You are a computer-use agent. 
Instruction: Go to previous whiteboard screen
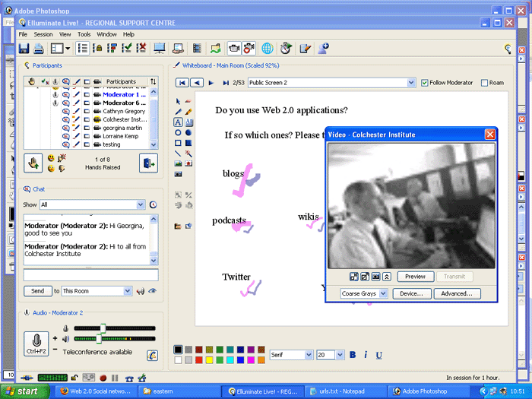tap(197, 82)
